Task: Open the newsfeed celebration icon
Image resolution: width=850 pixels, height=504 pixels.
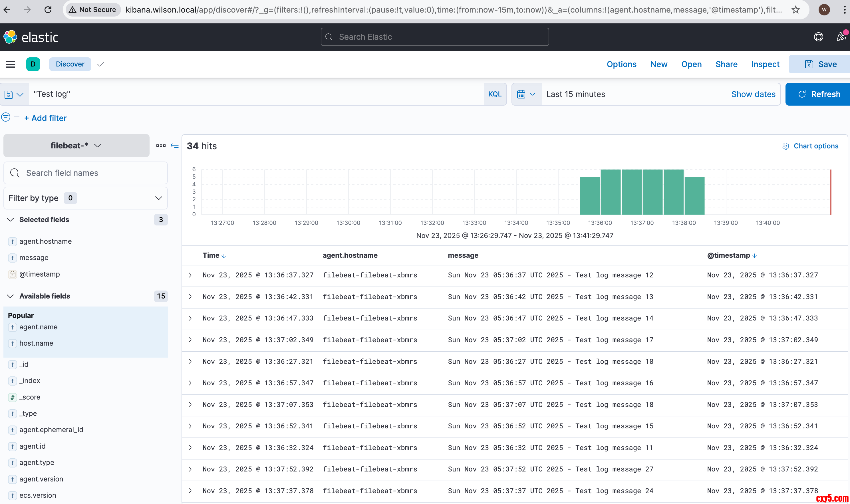Action: [841, 37]
